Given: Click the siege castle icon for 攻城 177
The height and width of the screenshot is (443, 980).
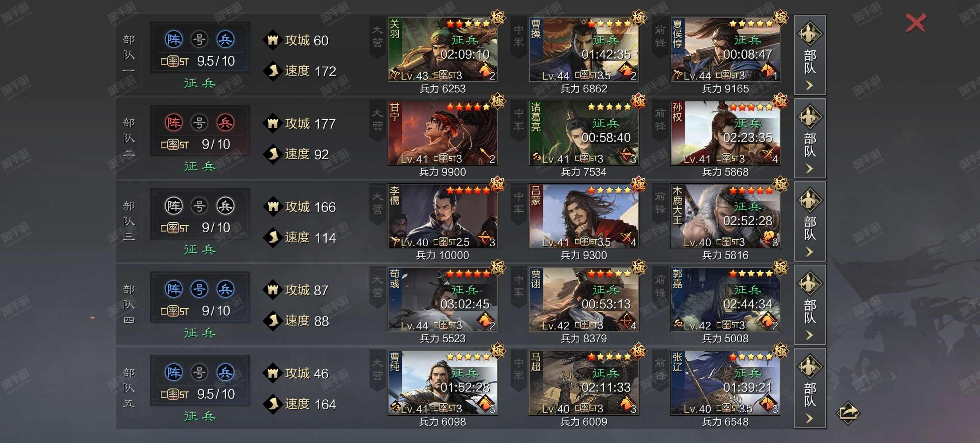Looking at the screenshot, I should point(272,123).
